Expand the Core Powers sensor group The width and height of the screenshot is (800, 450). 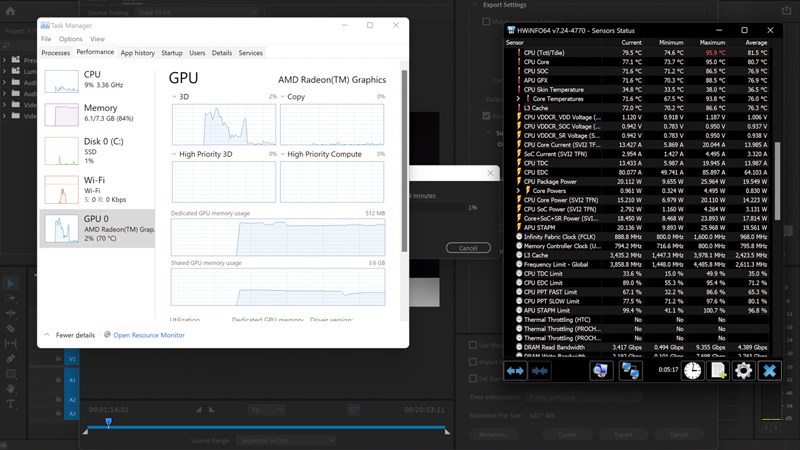tap(518, 189)
